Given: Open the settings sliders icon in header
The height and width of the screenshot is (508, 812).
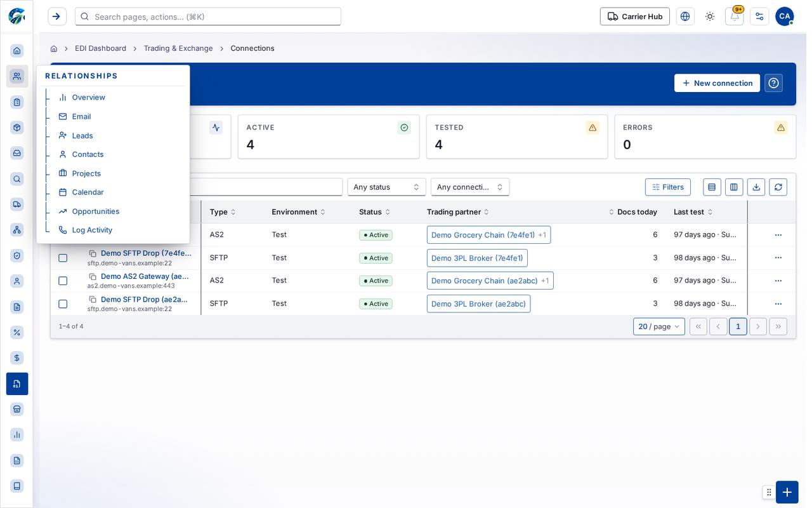Looking at the screenshot, I should [x=759, y=17].
